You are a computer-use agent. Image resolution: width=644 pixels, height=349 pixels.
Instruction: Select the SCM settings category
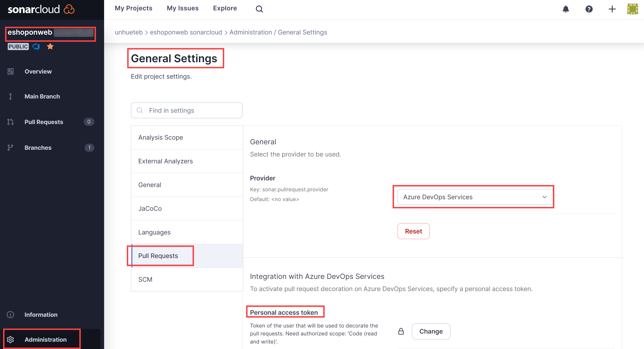click(187, 279)
